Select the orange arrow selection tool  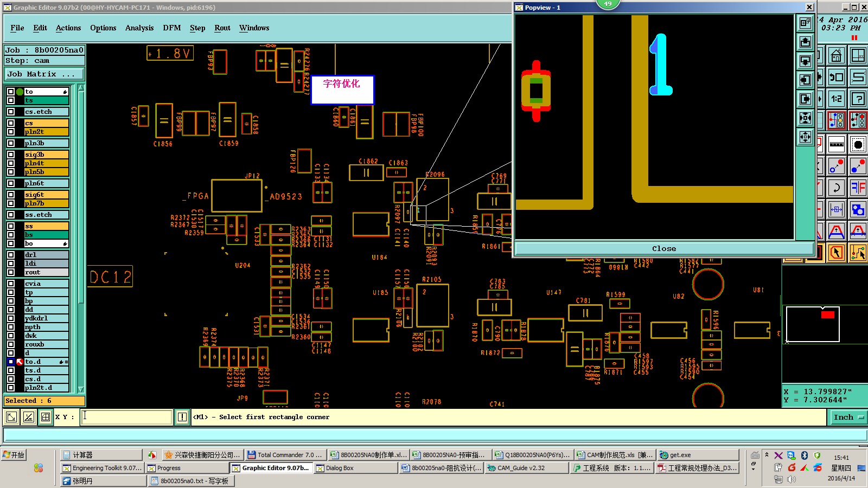(837, 253)
